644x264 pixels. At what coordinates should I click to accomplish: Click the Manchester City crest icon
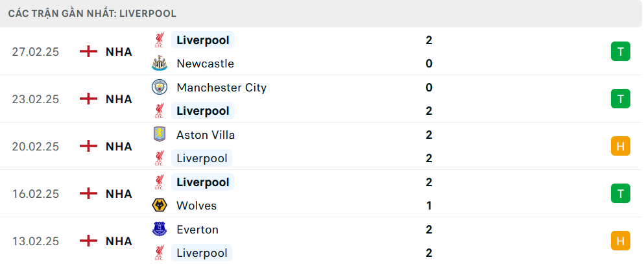coord(159,88)
